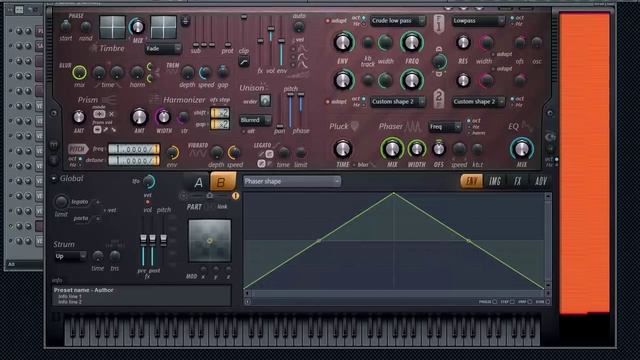This screenshot has height=360, width=640.
Task: Turn the Harmonizer str knob
Action: (184, 118)
